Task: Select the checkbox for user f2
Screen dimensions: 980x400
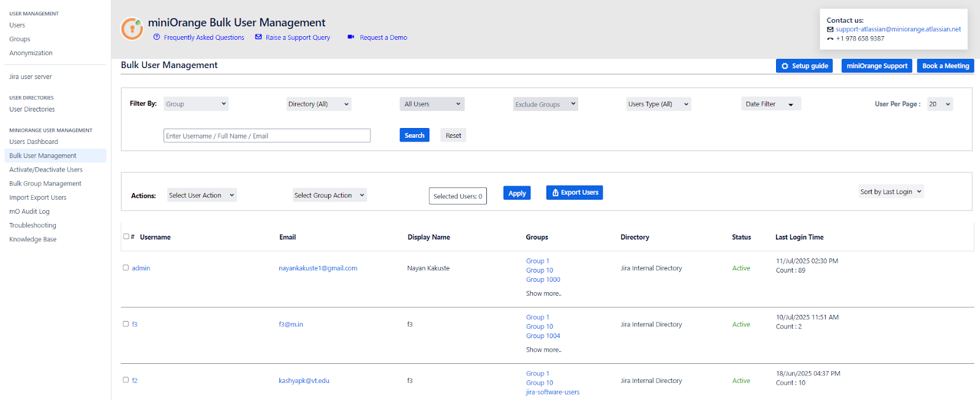Action: 126,380
